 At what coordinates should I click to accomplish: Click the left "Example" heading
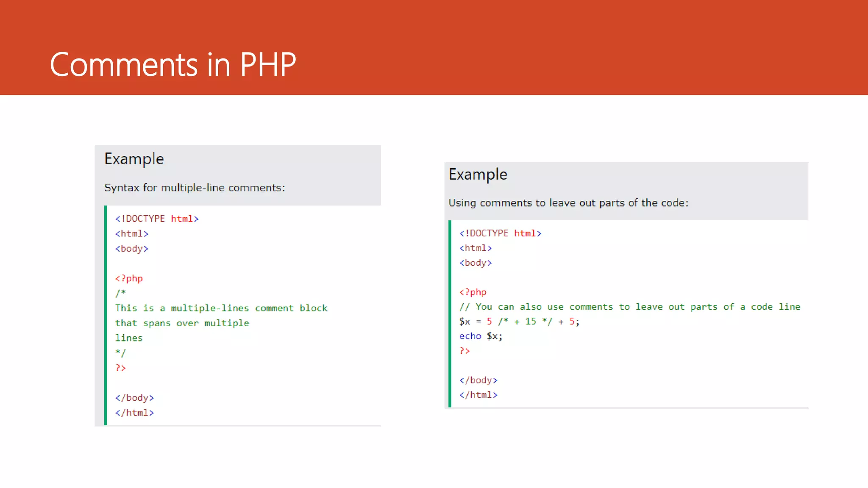[134, 159]
